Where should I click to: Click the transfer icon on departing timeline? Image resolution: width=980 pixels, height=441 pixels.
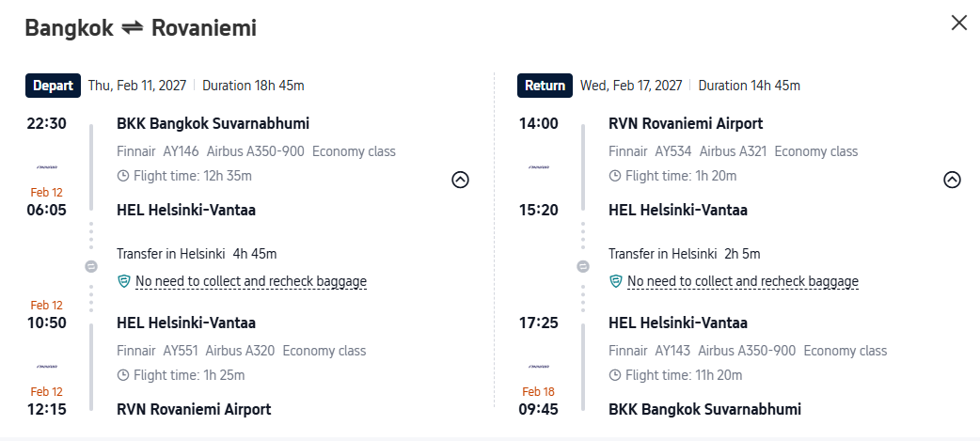[91, 267]
